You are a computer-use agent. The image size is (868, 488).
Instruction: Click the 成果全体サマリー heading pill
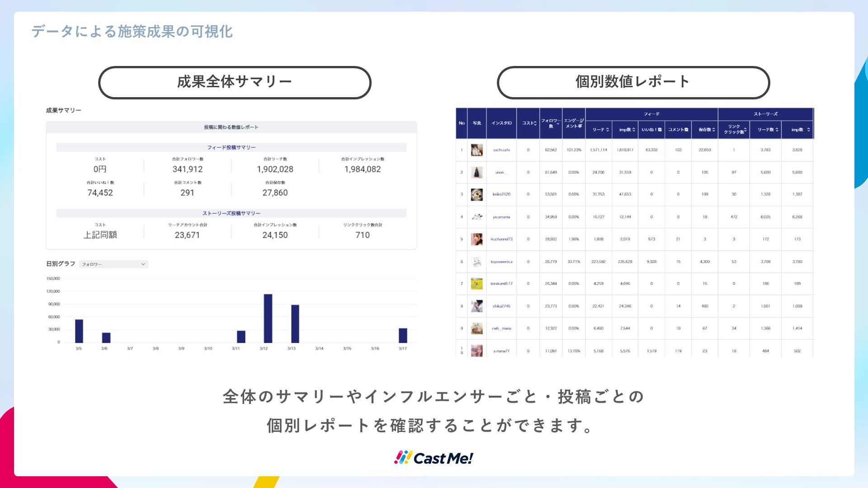tap(235, 82)
